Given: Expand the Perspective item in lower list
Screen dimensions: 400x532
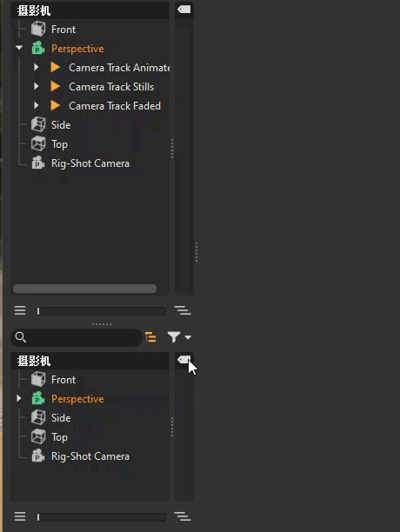Looking at the screenshot, I should click(19, 398).
